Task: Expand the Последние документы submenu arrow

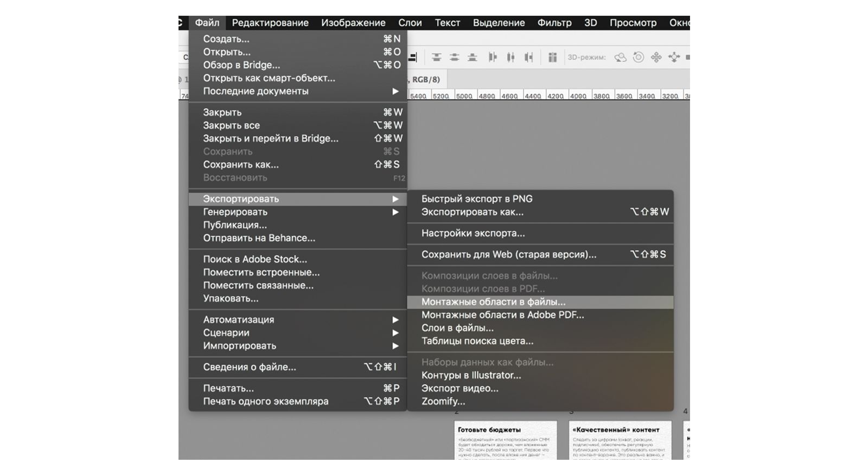Action: 396,91
